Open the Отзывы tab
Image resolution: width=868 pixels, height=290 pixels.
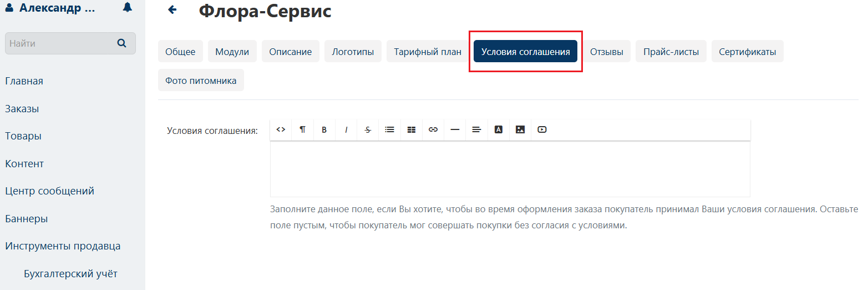tap(607, 52)
